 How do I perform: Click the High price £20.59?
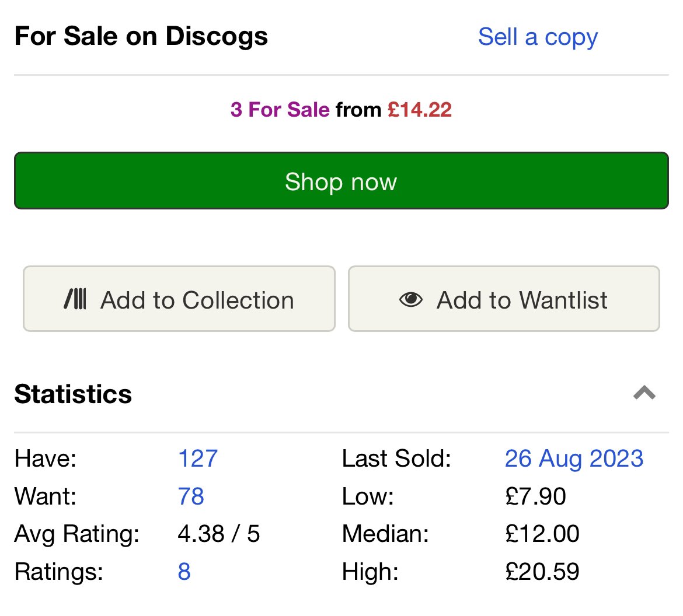coord(542,572)
